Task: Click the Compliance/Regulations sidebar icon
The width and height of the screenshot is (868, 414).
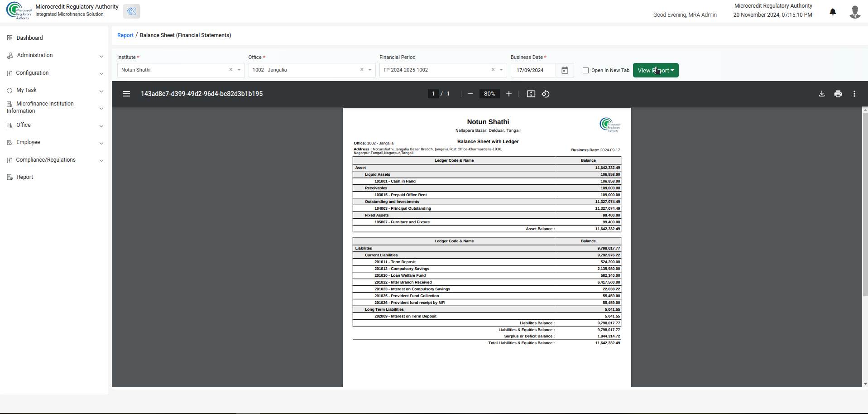Action: click(10, 160)
